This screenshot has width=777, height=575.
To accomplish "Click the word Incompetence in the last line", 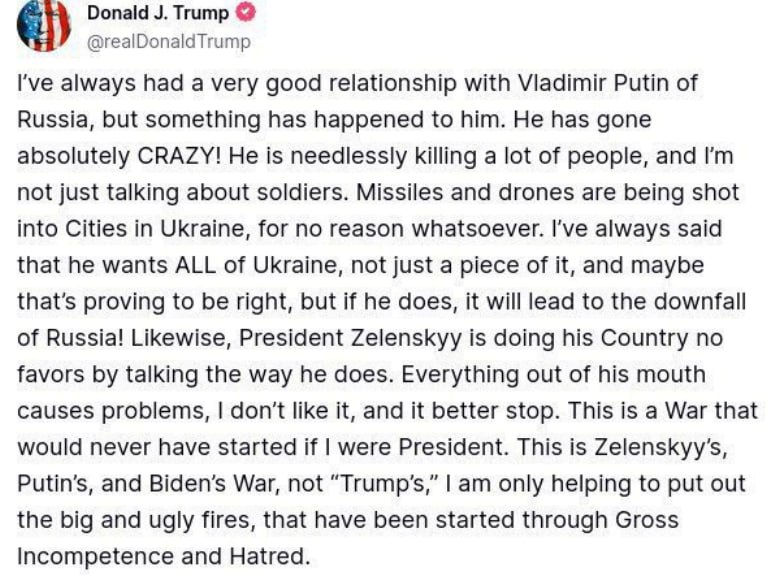I will click(x=95, y=556).
